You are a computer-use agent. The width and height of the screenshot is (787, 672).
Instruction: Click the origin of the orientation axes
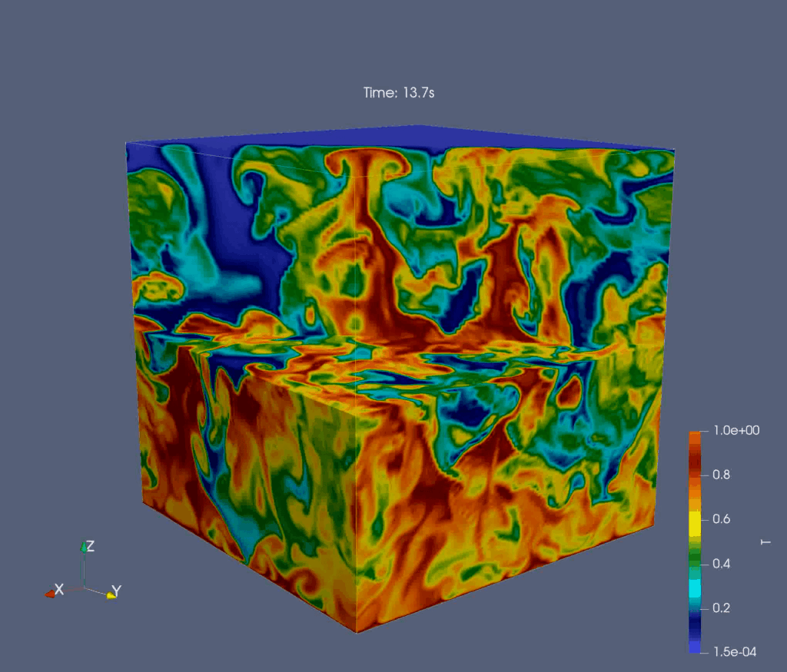(84, 588)
